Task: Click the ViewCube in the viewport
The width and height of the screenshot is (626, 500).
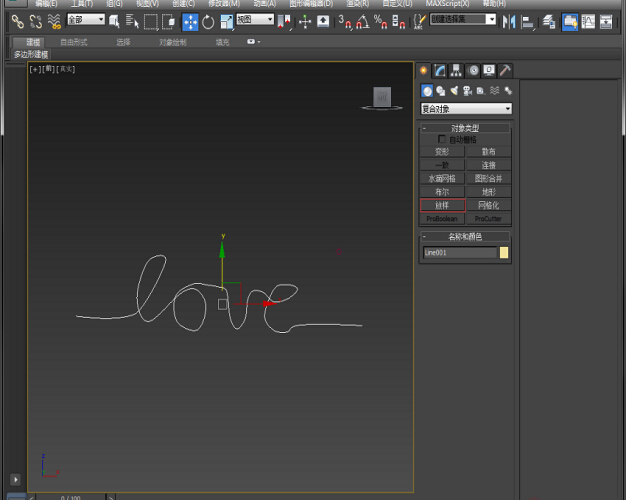Action: pos(382,98)
